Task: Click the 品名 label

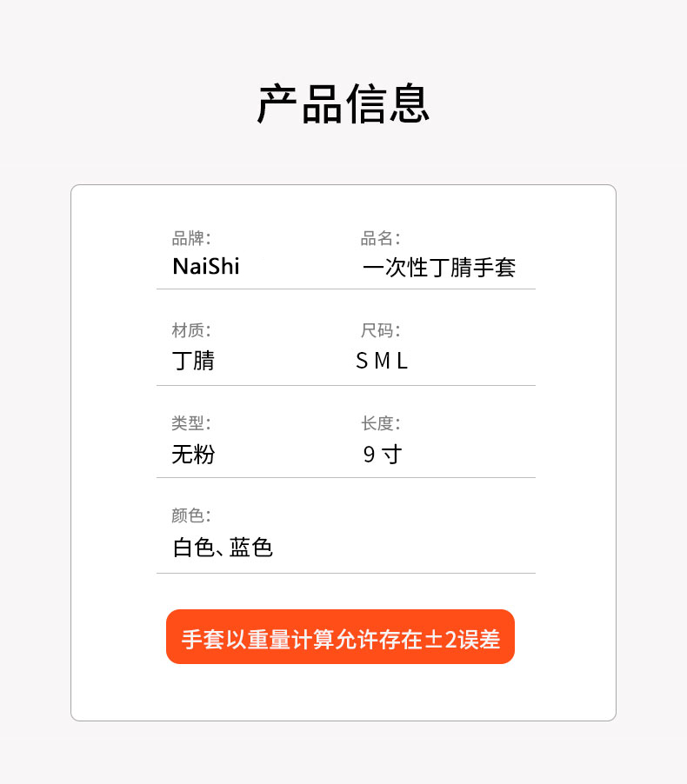Action: point(380,238)
